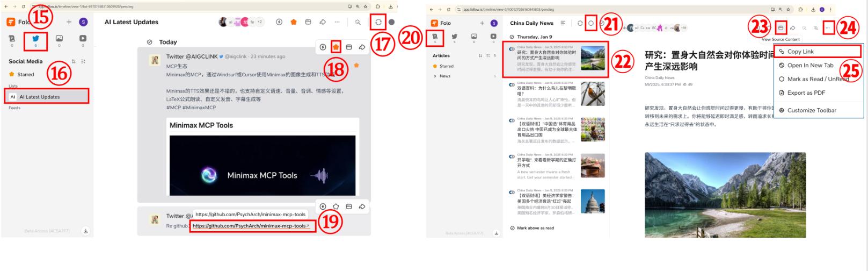
Task: Expand the News folder in Articles sidebar
Action: 435,76
